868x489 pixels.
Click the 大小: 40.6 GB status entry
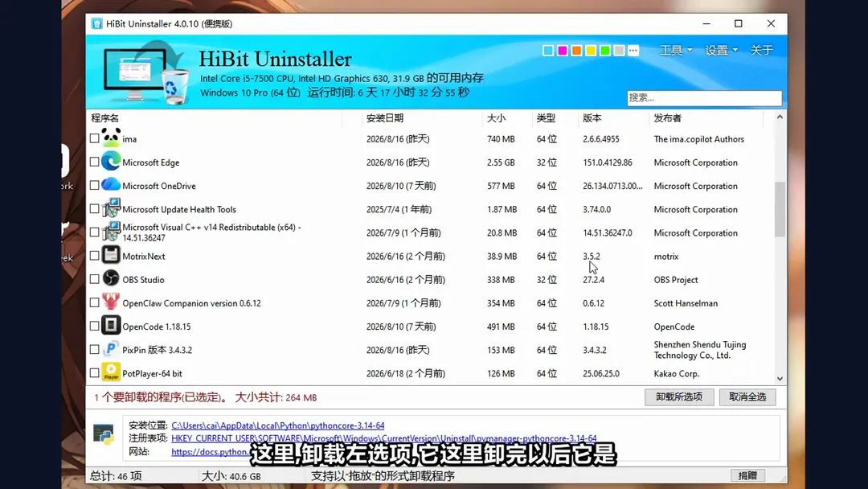[x=231, y=475]
